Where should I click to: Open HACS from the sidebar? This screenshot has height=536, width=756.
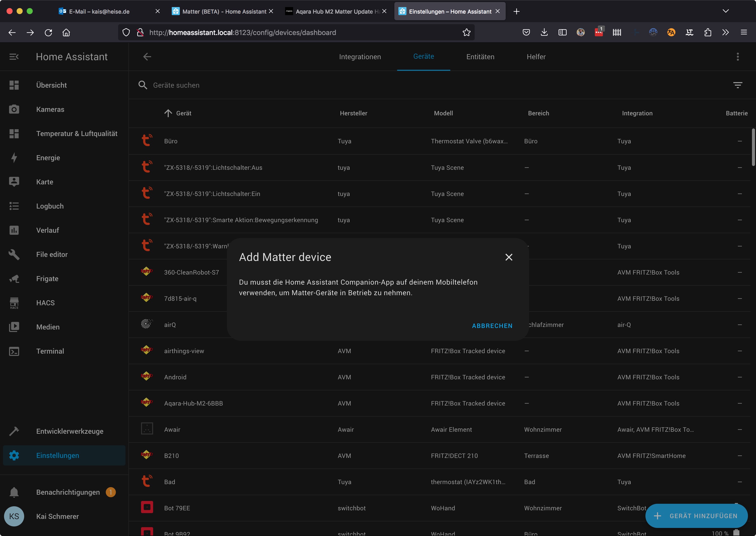[x=46, y=303]
